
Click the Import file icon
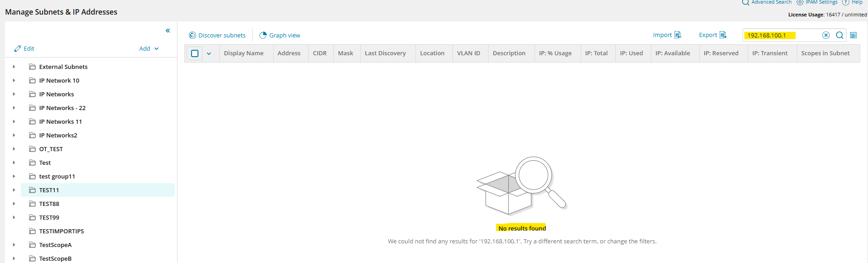tap(678, 35)
